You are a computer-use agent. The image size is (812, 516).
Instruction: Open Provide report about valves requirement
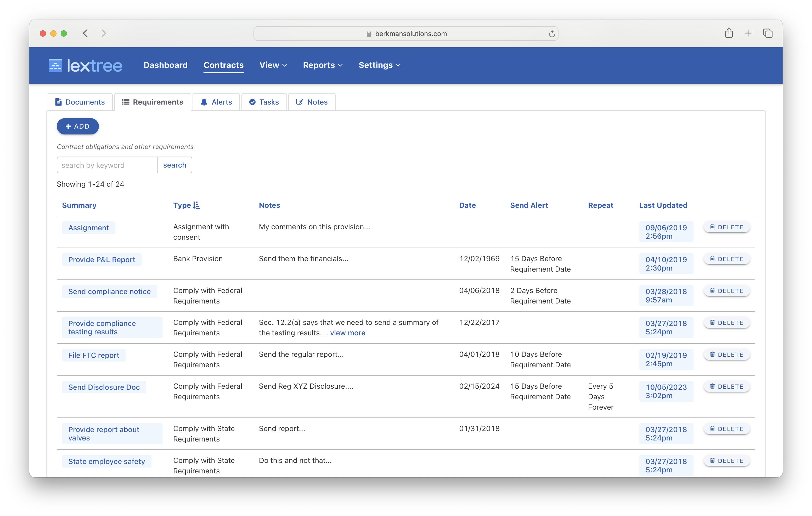(x=112, y=434)
